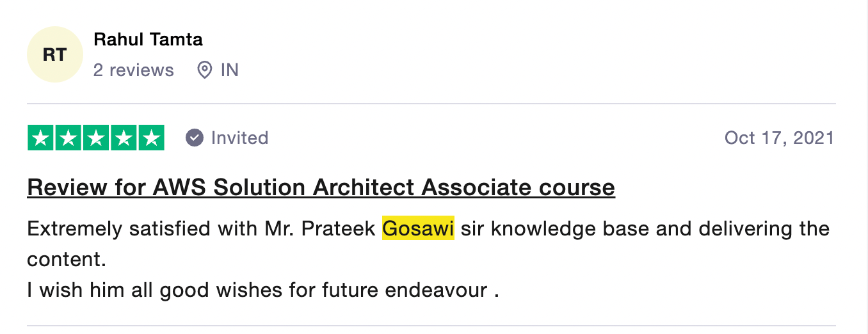Click the grey checkmark badge icon
Image resolution: width=868 pixels, height=334 pixels.
pyautogui.click(x=195, y=138)
